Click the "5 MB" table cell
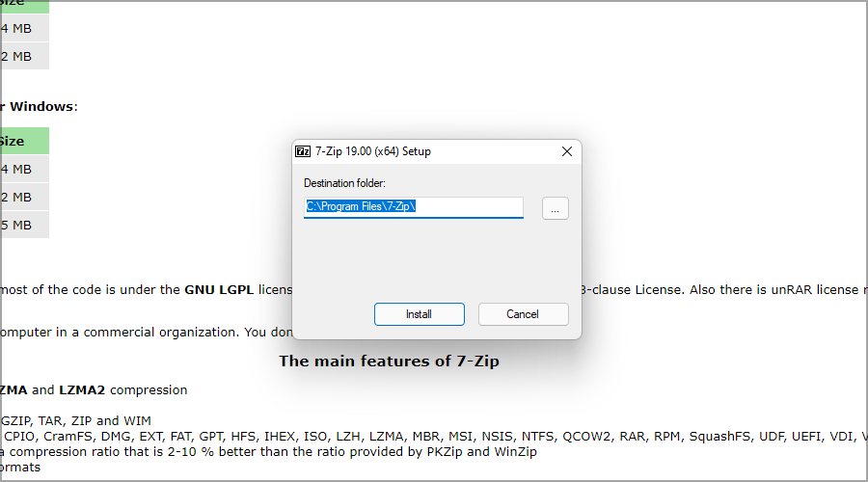 (16, 225)
